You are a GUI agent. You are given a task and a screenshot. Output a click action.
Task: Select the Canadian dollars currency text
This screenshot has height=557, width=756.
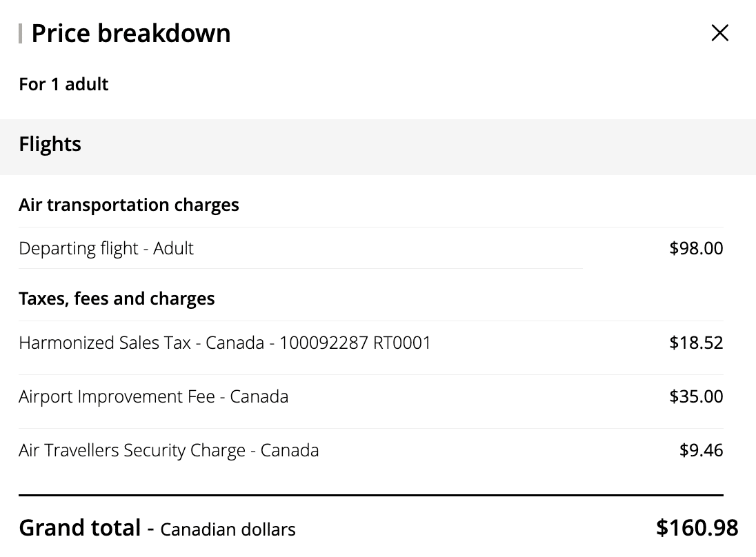pyautogui.click(x=228, y=529)
